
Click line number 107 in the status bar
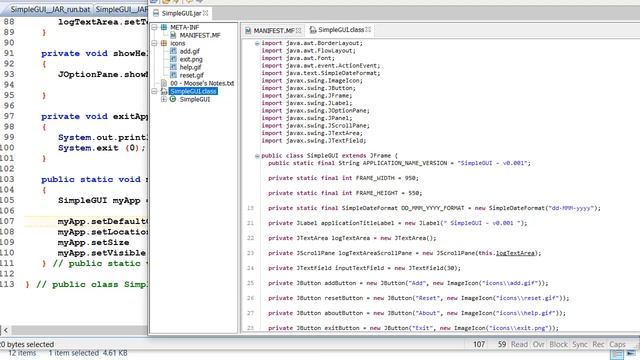479,344
